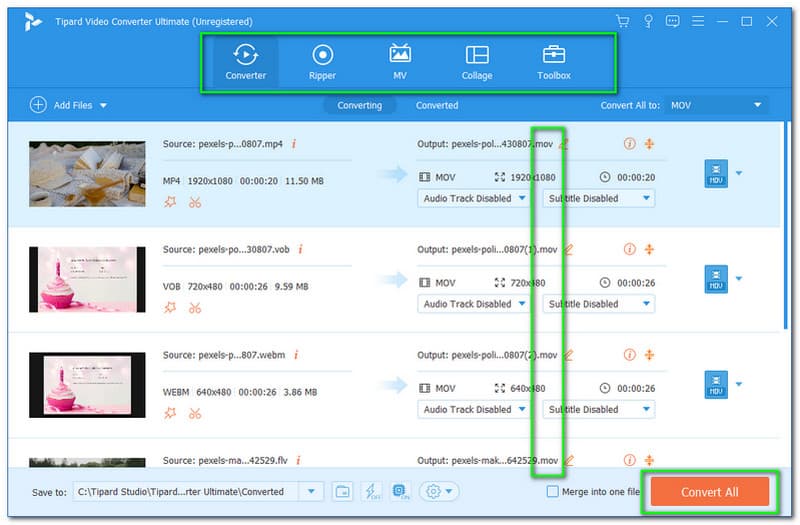Toggle the high-speed conversion lightning icon
800x525 pixels.
371,491
